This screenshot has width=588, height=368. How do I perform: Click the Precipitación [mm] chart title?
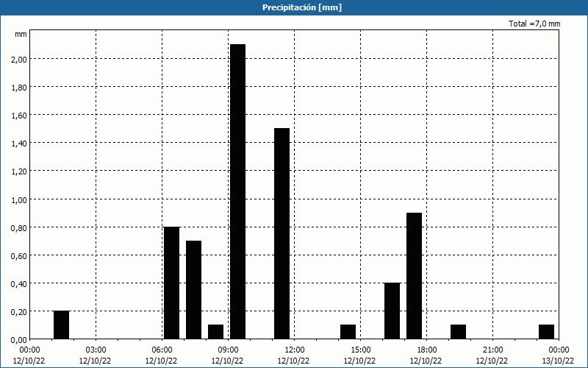302,7
